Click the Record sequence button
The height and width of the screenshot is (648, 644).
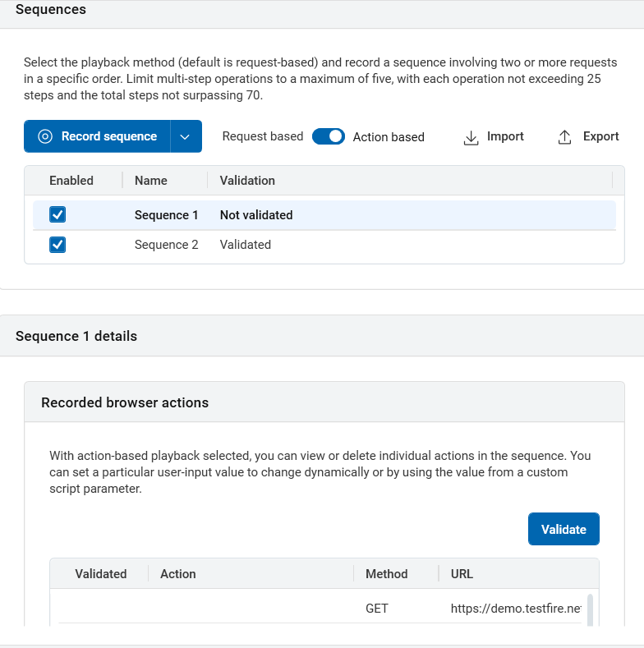[x=98, y=137]
